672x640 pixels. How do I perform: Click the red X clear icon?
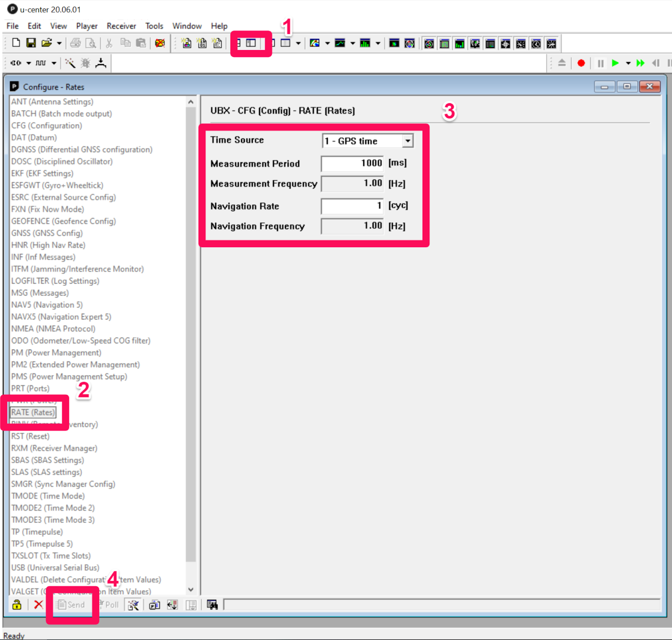[x=38, y=605]
